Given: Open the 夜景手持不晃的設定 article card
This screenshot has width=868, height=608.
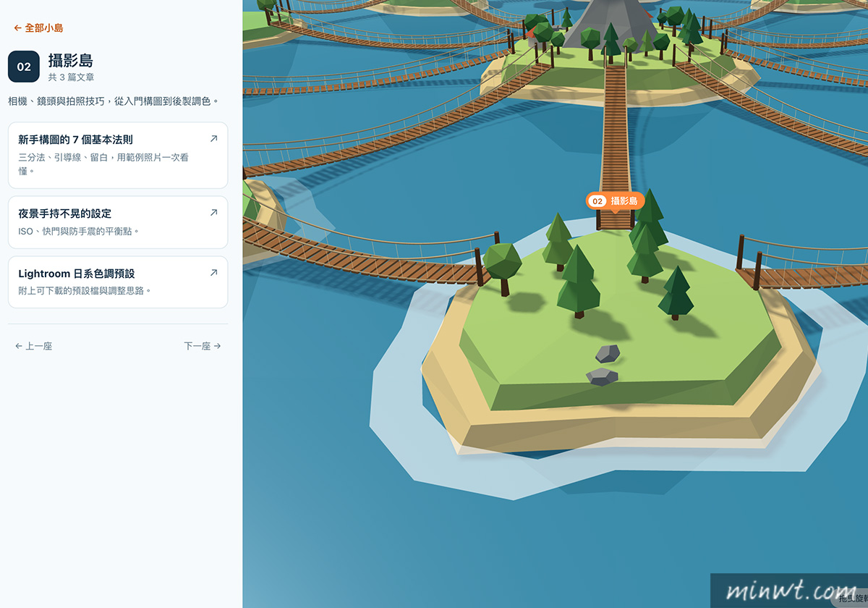Looking at the screenshot, I should tap(118, 222).
